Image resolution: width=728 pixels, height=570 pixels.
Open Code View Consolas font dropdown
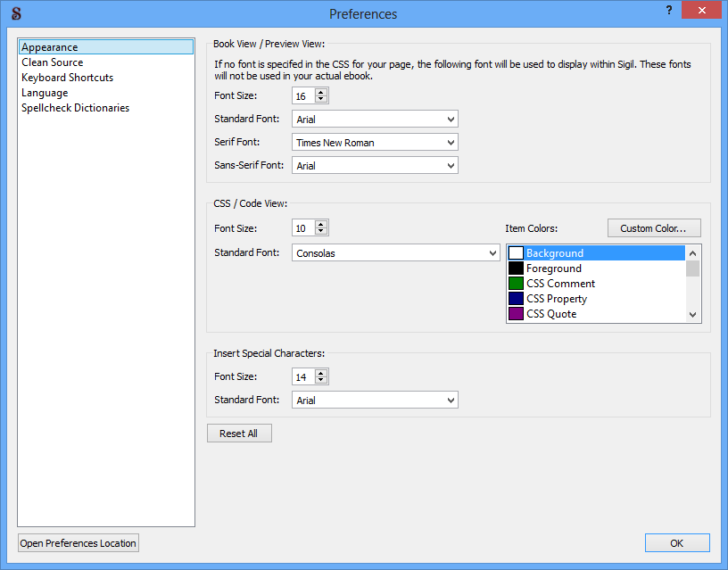(x=396, y=253)
